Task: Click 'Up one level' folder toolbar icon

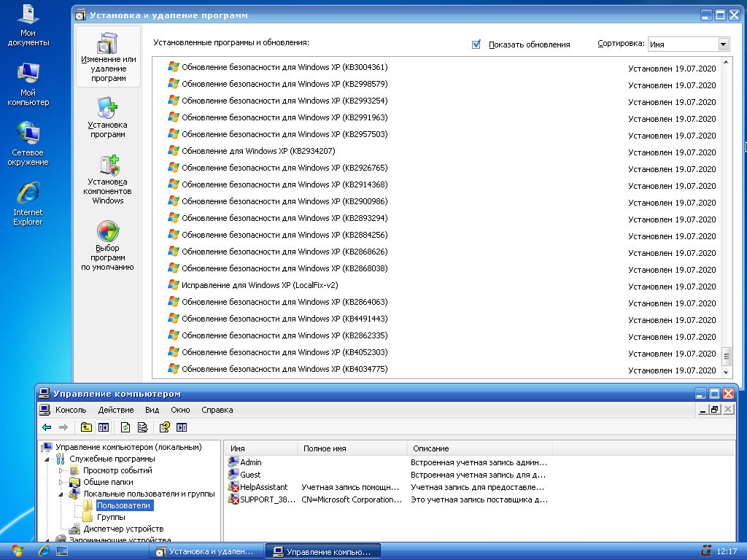Action: pyautogui.click(x=86, y=427)
